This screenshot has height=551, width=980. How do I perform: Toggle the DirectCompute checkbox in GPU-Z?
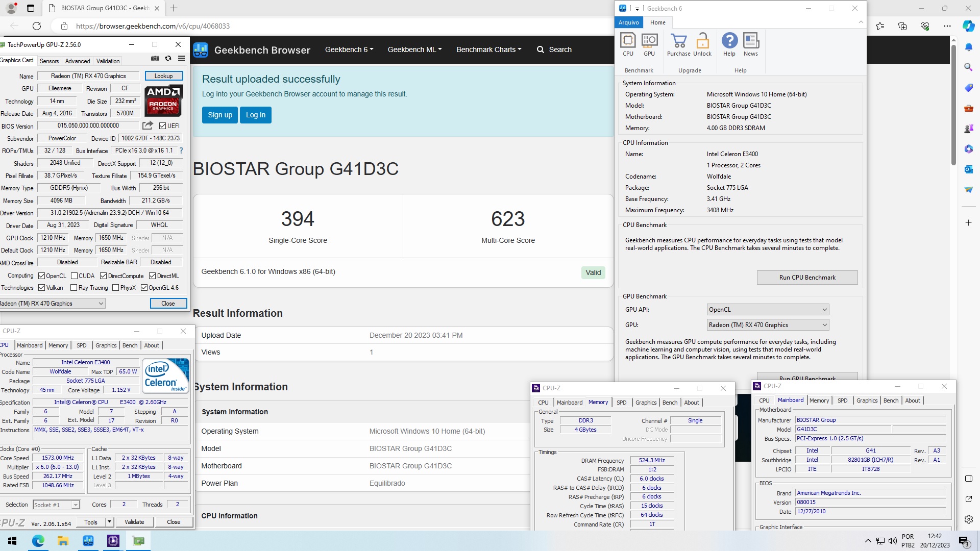click(x=103, y=276)
